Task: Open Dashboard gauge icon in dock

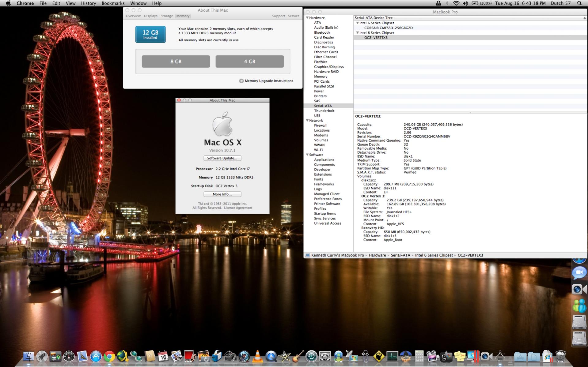Action: (69, 357)
